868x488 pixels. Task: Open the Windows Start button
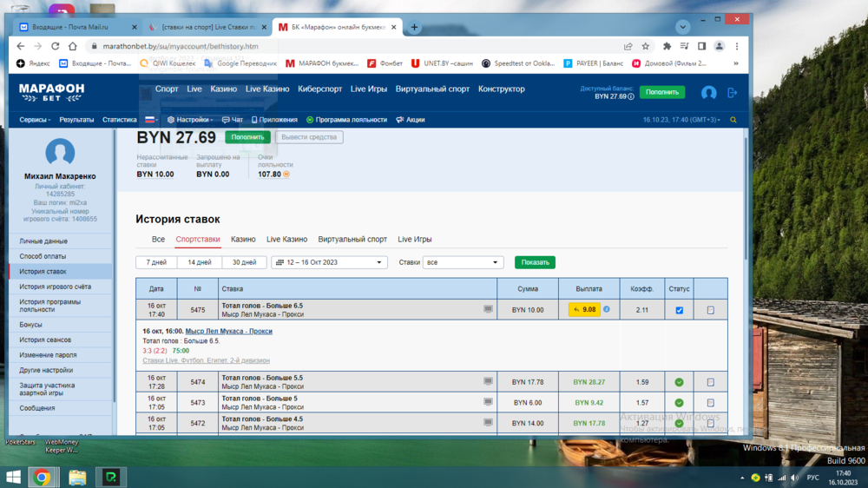pos(13,477)
